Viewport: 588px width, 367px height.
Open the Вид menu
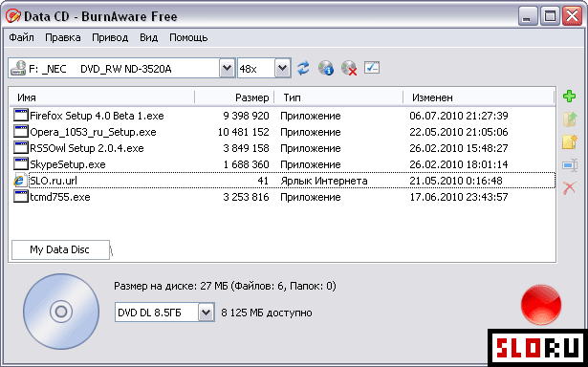[x=148, y=38]
